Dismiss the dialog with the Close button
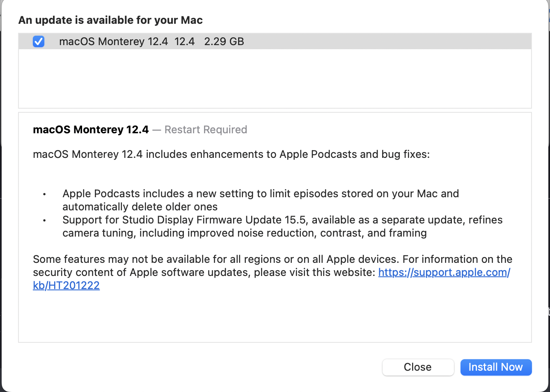The width and height of the screenshot is (550, 392). (418, 367)
